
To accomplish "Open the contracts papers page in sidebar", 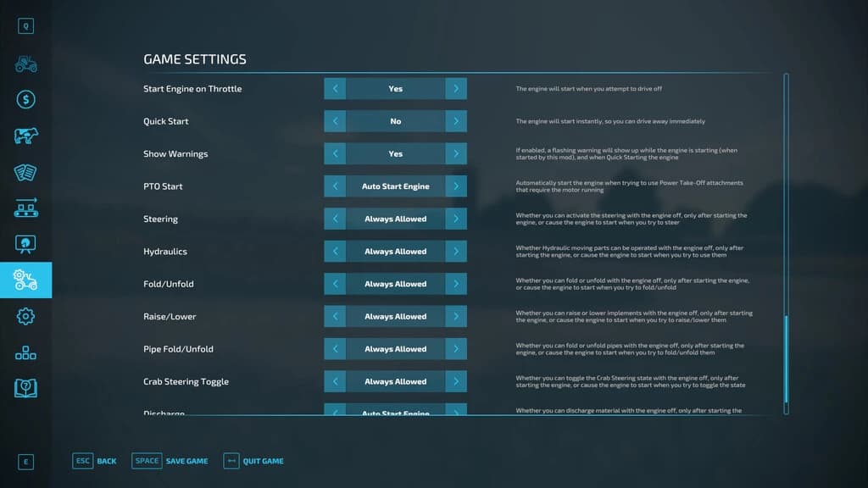I will point(26,172).
